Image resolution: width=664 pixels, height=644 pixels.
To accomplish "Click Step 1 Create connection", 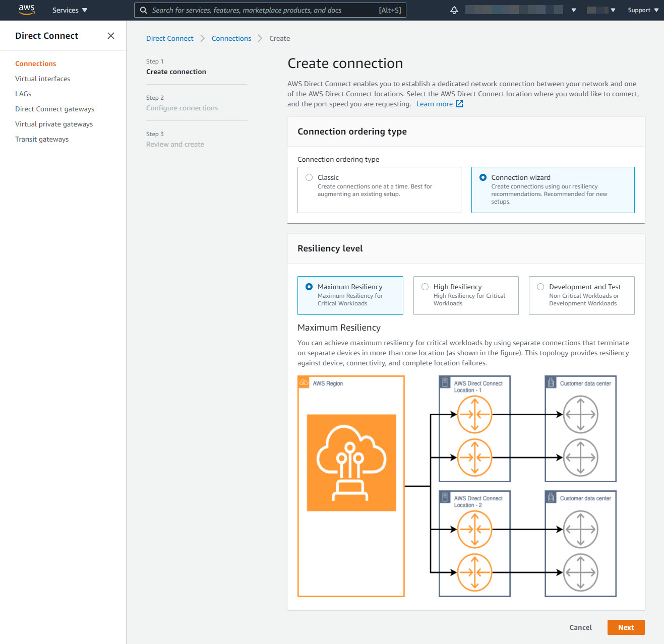I will coord(176,72).
